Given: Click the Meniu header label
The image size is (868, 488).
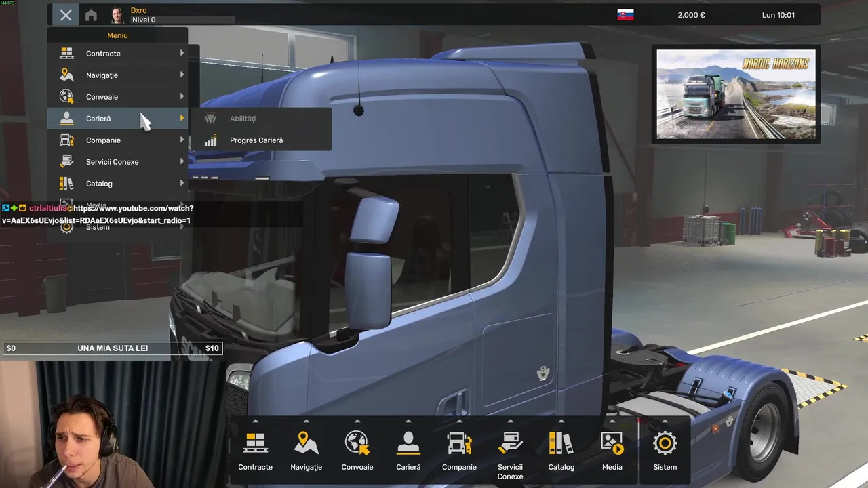Looking at the screenshot, I should (117, 35).
